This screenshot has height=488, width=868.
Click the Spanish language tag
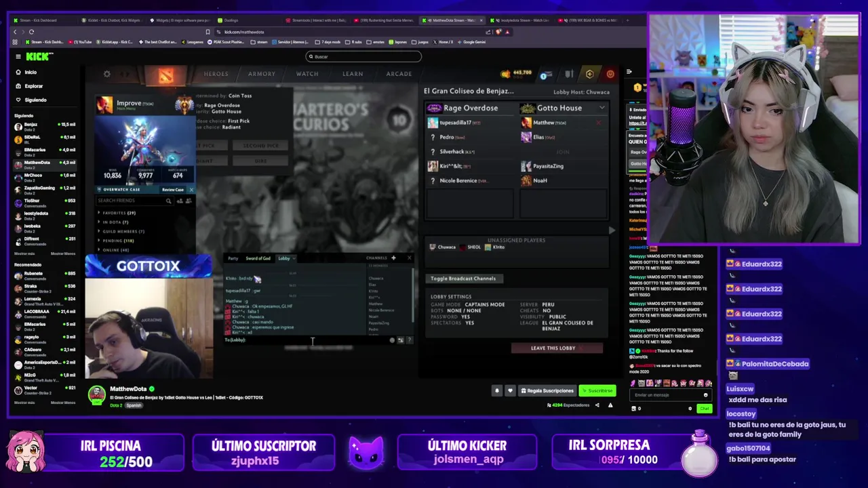pyautogui.click(x=134, y=405)
